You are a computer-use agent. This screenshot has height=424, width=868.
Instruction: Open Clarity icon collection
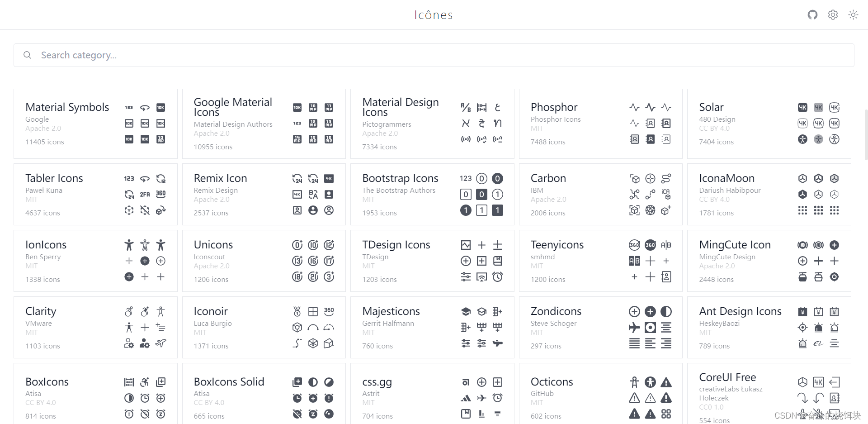click(x=95, y=328)
